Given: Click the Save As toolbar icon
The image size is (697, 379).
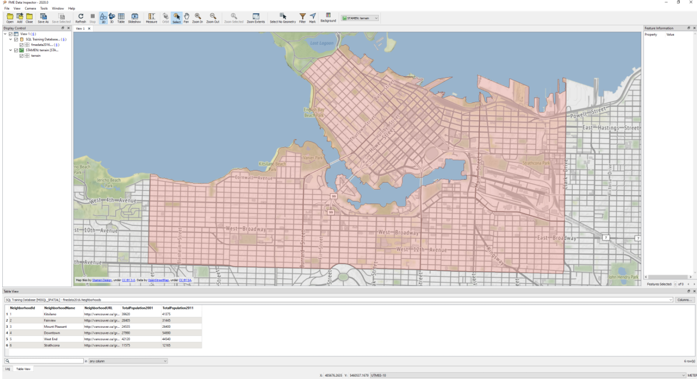Looking at the screenshot, I should coord(43,18).
